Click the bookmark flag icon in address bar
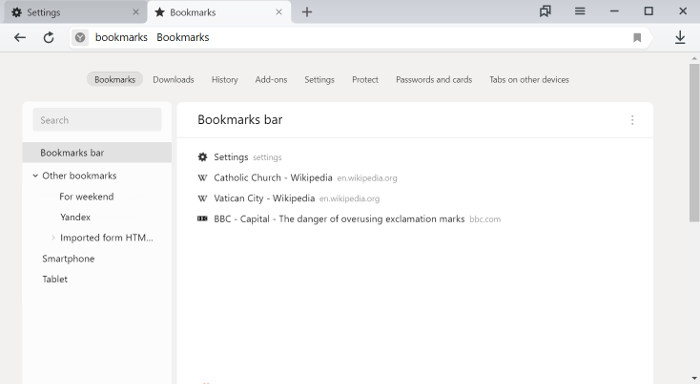The height and width of the screenshot is (384, 700). 637,38
